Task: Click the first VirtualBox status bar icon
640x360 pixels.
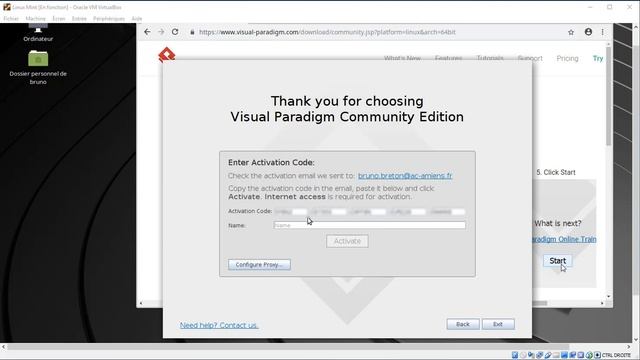Action: 515,355
